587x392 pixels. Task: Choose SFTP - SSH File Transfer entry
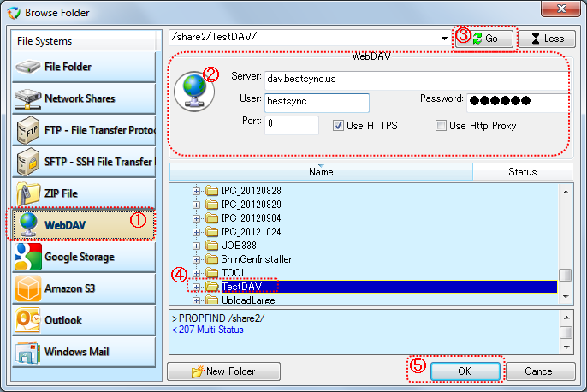click(84, 162)
